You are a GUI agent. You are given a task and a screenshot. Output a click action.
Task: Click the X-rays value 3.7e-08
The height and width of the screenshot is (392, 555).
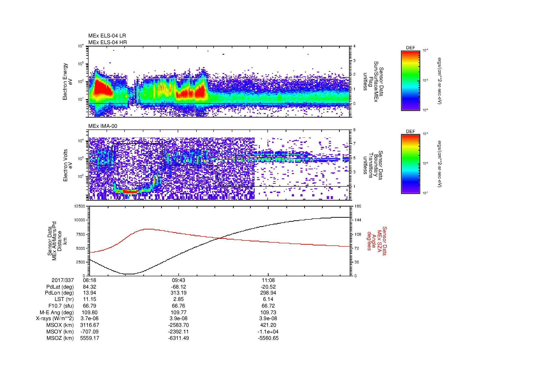click(89, 318)
